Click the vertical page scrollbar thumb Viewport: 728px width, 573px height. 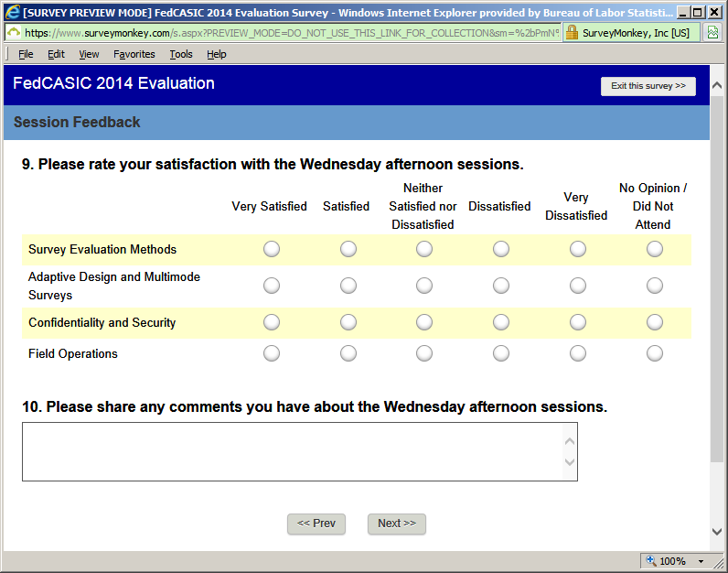click(717, 279)
